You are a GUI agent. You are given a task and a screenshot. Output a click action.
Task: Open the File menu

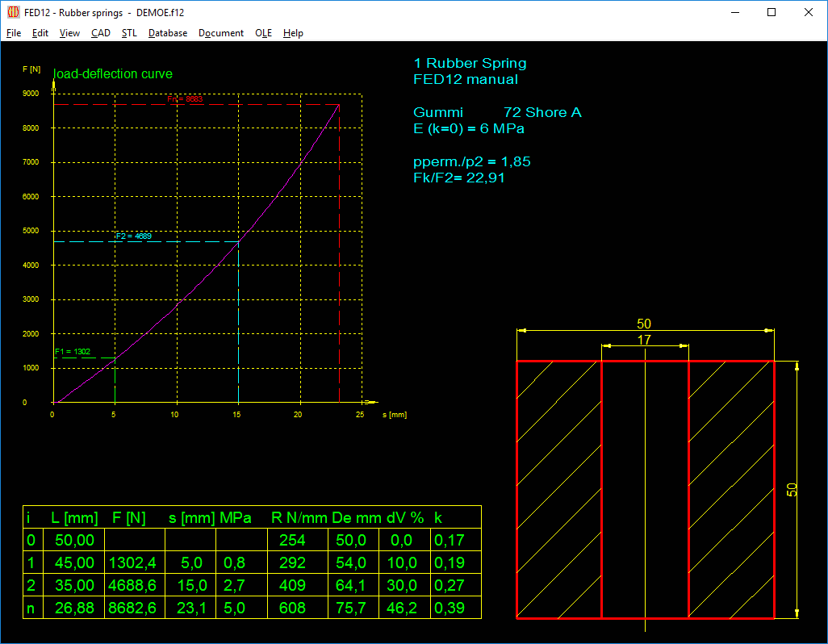pos(14,33)
